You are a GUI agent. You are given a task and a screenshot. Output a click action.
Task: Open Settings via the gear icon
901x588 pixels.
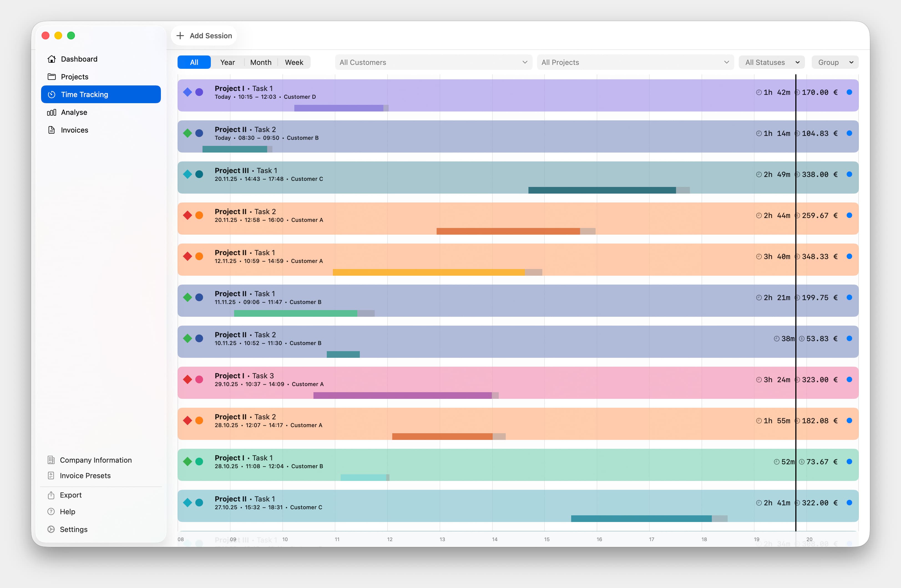point(52,529)
